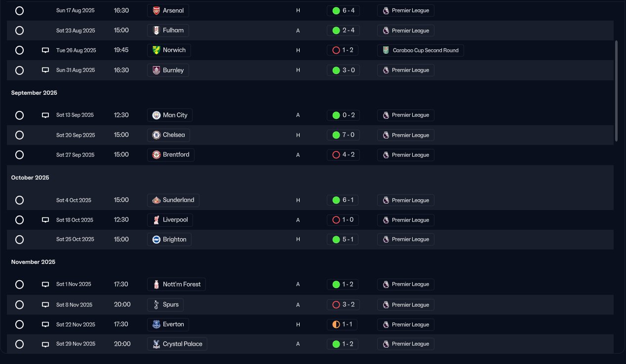
Task: Click the vertical scrollbar thumb
Action: tap(616, 91)
